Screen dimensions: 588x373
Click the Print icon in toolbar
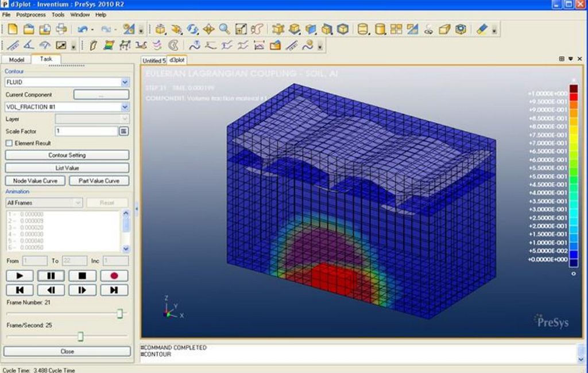pos(61,29)
